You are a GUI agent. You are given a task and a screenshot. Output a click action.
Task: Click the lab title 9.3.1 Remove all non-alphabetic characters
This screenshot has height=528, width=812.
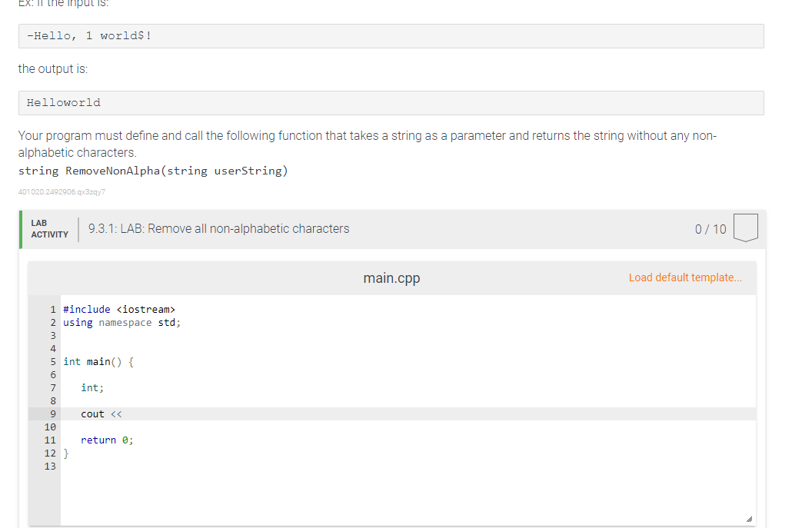point(218,229)
